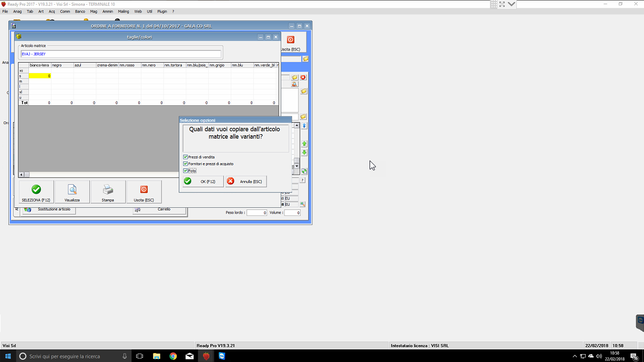The width and height of the screenshot is (644, 362).
Task: Click the magnifier search icon beside EU
Action: coord(302,204)
